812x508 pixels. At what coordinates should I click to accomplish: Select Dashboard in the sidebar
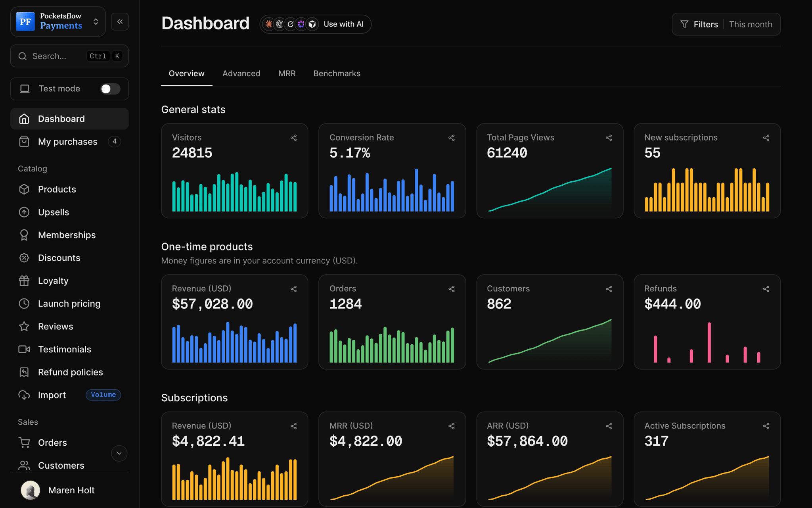(69, 119)
